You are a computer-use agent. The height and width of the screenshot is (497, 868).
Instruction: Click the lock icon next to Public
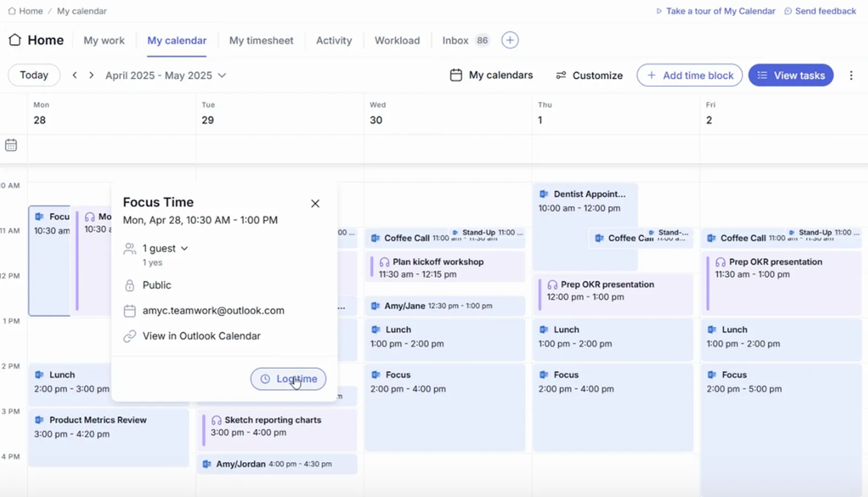pyautogui.click(x=130, y=285)
